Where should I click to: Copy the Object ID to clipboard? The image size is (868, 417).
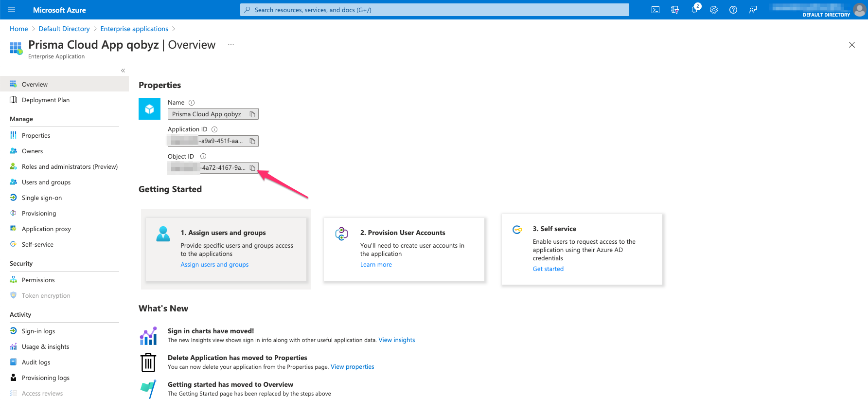(x=252, y=168)
